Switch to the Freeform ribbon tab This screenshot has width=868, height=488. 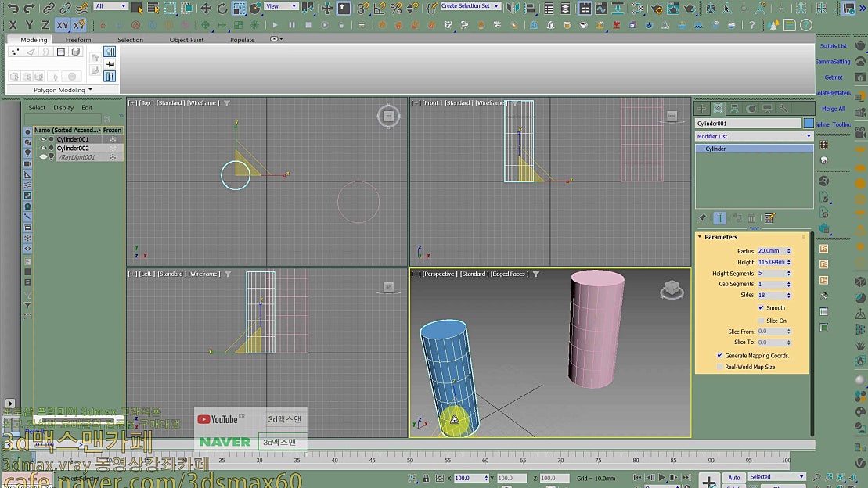pyautogui.click(x=78, y=39)
